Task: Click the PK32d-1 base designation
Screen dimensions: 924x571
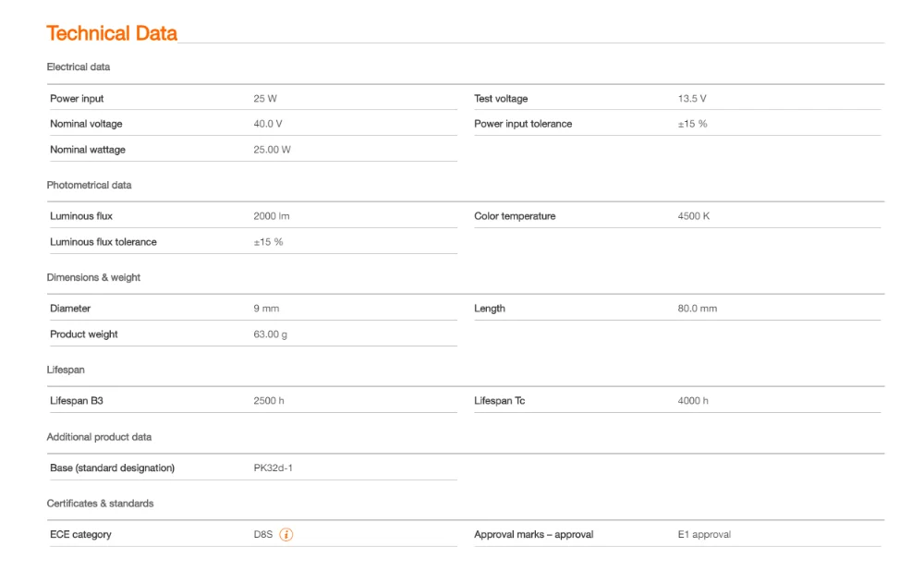Action: click(x=274, y=468)
